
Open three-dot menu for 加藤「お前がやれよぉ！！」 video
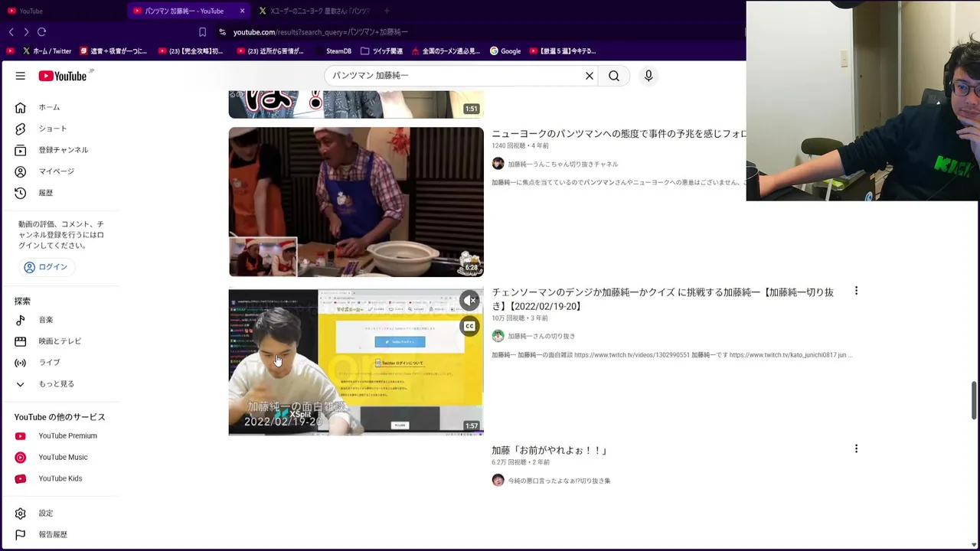[856, 449]
